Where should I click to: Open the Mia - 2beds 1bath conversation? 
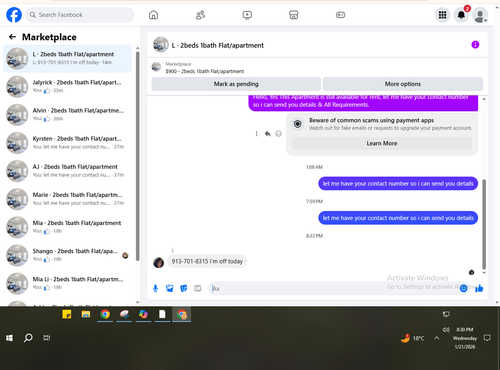click(x=67, y=227)
